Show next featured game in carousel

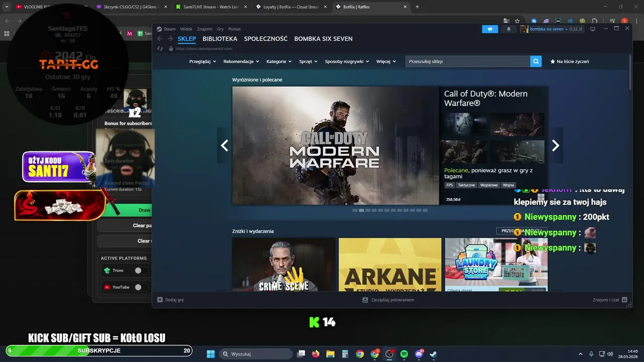click(555, 145)
